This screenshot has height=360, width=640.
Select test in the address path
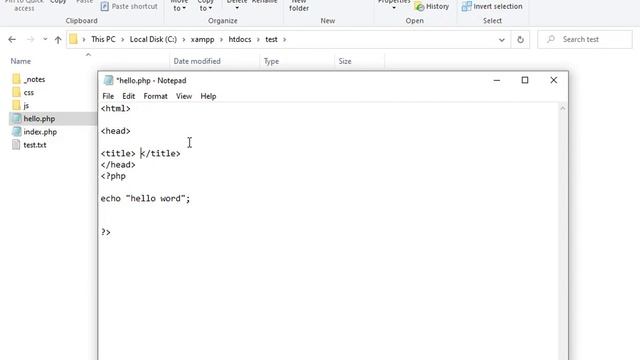pyautogui.click(x=271, y=39)
